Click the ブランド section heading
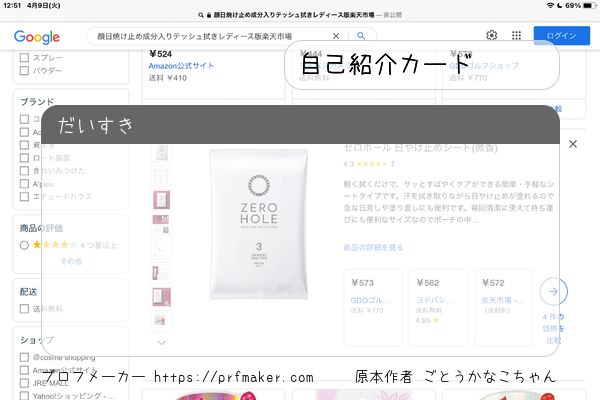The image size is (600, 400). 37,102
